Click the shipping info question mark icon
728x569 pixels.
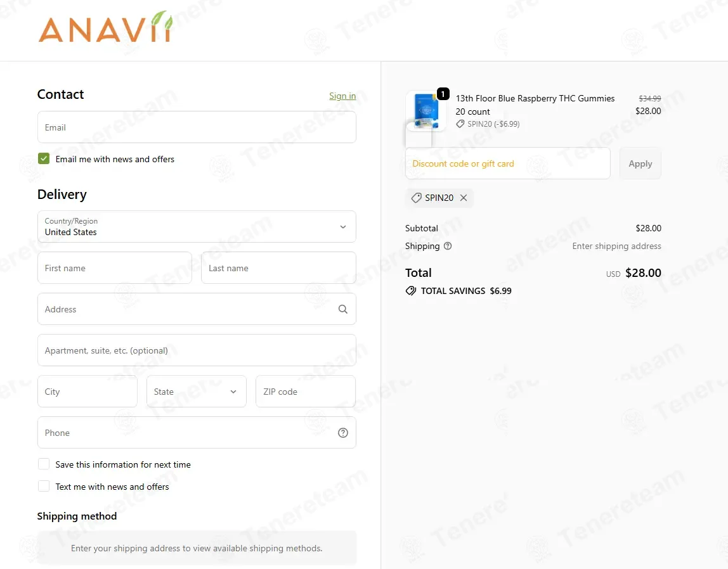coord(448,246)
